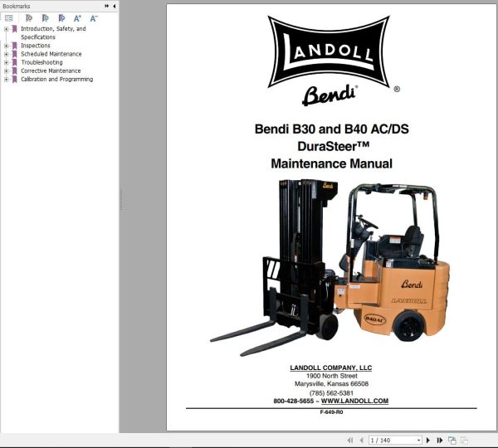Click the '1900 North Street' address line
This screenshot has height=448, width=498.
tap(331, 376)
